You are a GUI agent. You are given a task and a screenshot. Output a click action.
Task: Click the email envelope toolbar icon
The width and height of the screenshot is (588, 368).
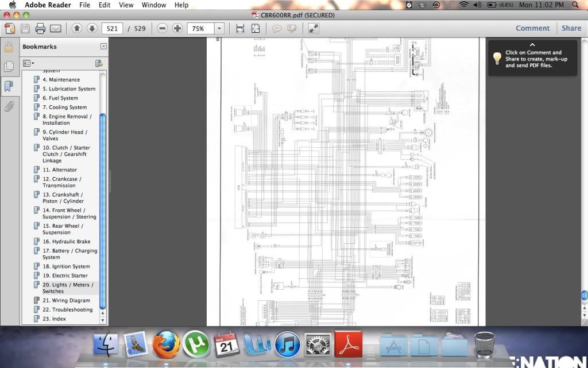coord(56,28)
